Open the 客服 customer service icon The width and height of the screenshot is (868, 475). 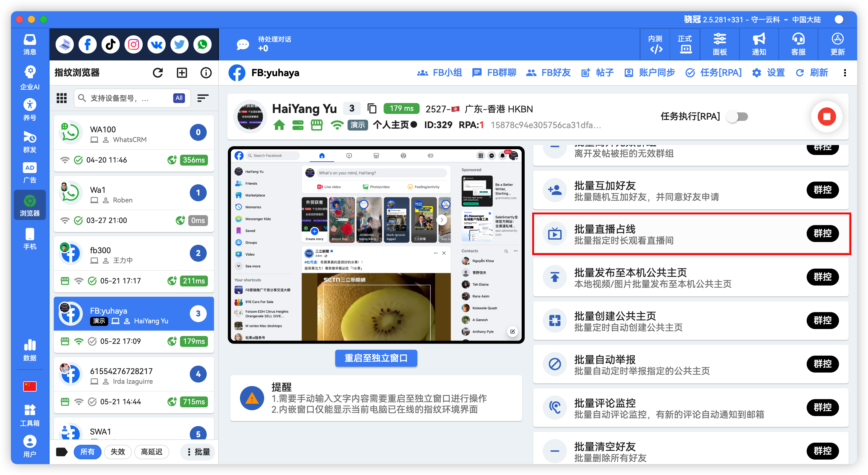pyautogui.click(x=798, y=44)
